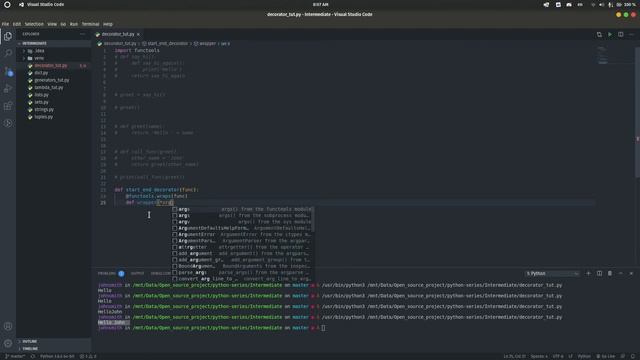Open the Go menu
The image size is (640, 360).
(63, 24)
